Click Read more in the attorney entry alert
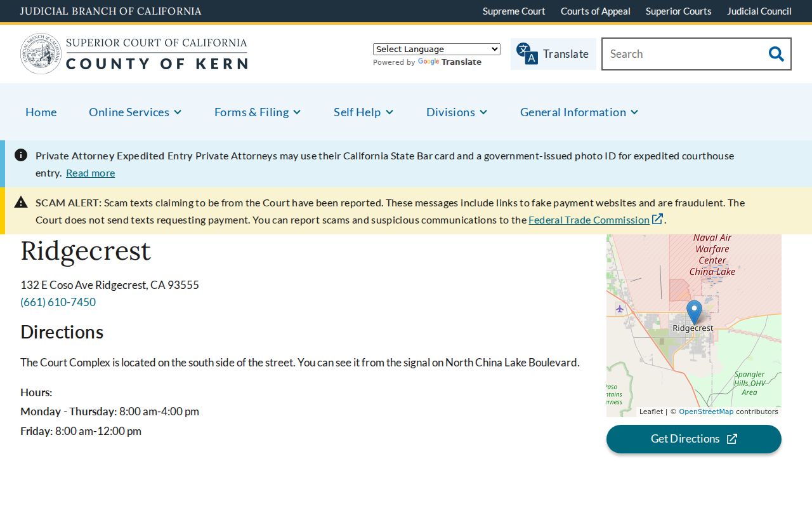 (91, 173)
